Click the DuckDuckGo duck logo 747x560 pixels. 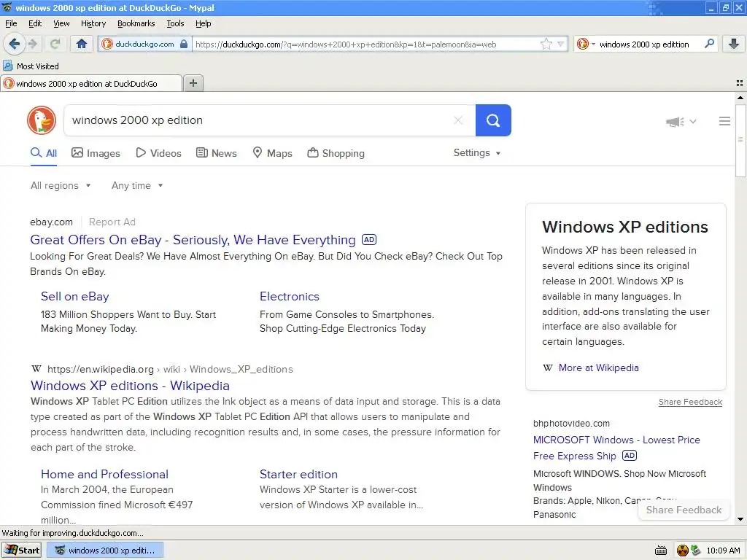42,120
